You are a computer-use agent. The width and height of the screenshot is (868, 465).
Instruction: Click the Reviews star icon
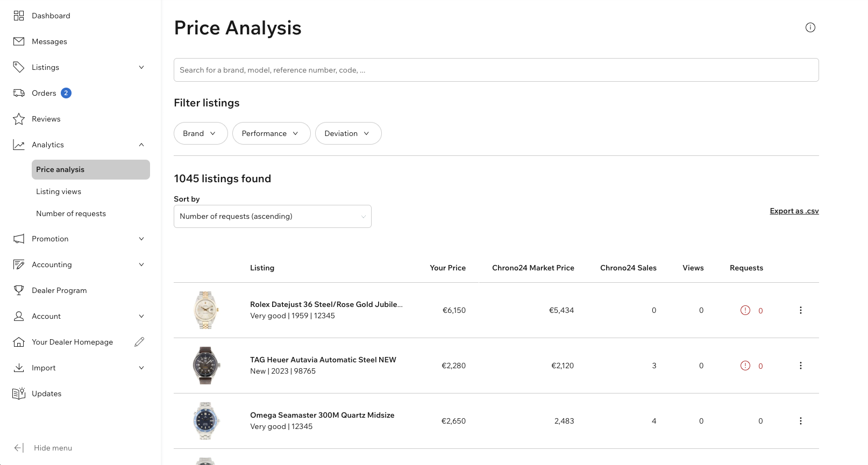(19, 119)
